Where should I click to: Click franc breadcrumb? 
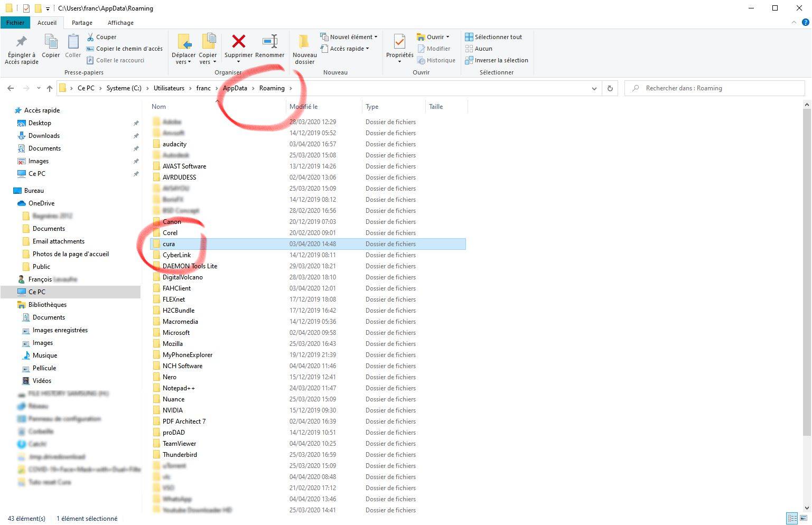(203, 88)
